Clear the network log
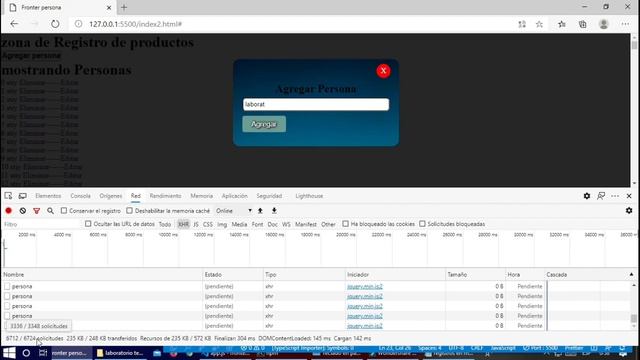 click(23, 211)
